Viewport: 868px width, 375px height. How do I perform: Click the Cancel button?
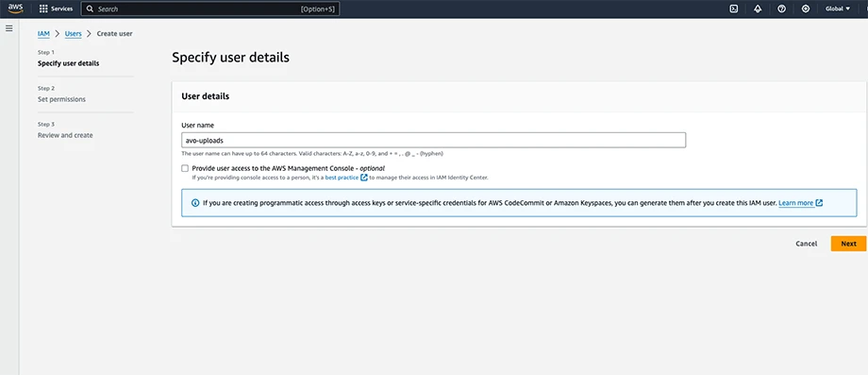806,244
